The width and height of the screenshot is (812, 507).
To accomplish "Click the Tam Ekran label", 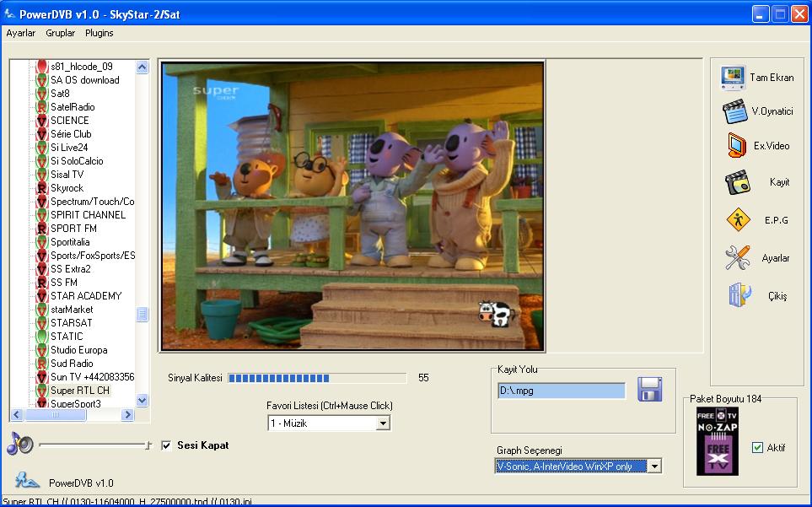I will (772, 78).
